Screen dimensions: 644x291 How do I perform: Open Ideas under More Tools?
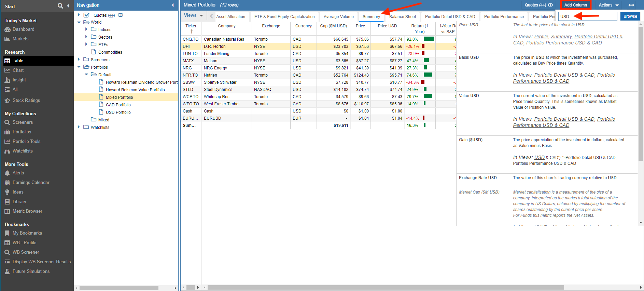(x=18, y=192)
